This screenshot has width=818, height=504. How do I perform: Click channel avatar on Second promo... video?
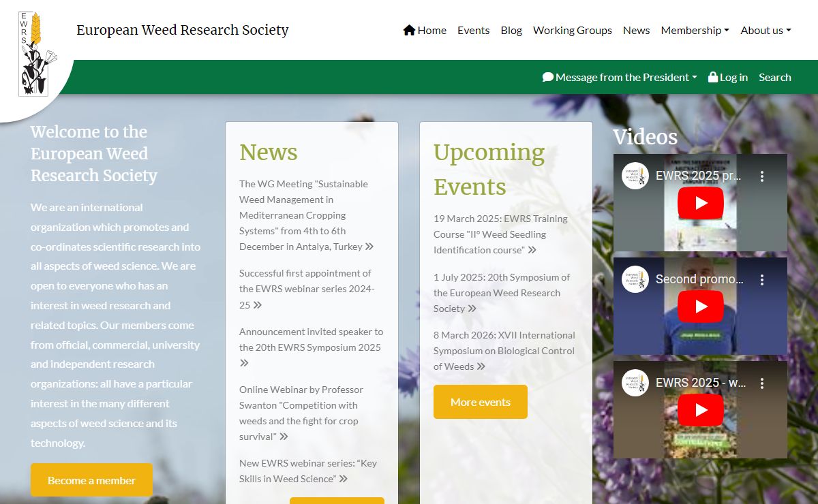point(635,279)
